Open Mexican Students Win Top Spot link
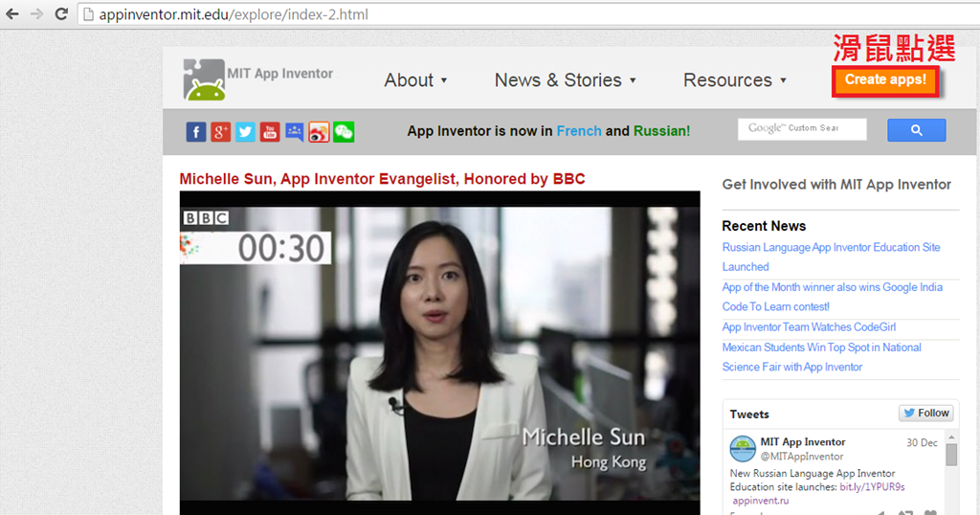Image resolution: width=980 pixels, height=515 pixels. [x=821, y=357]
